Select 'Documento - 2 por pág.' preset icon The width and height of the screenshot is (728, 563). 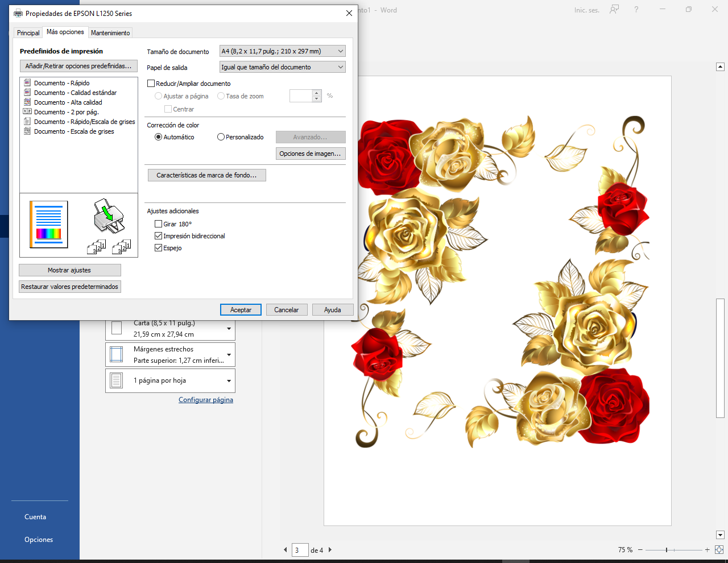click(x=27, y=111)
